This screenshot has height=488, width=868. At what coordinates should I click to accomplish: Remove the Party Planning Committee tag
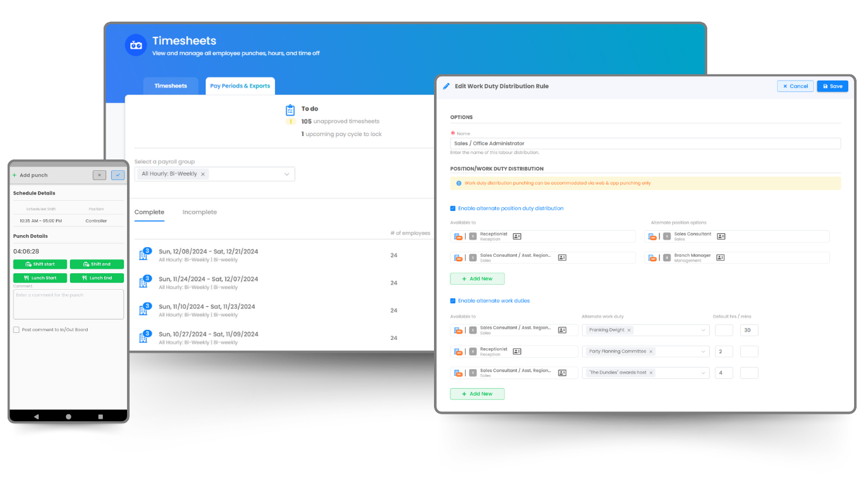[x=651, y=351]
